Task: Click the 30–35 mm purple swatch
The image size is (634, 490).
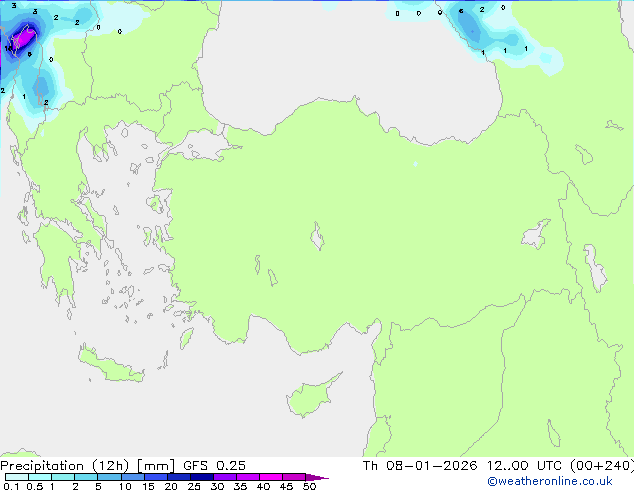Action: 225,477
